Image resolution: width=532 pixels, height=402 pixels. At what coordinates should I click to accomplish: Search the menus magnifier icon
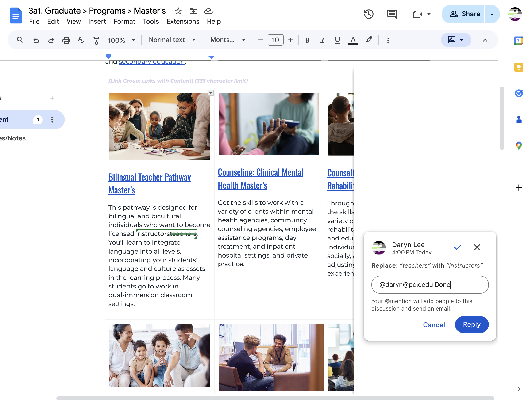pyautogui.click(x=20, y=40)
